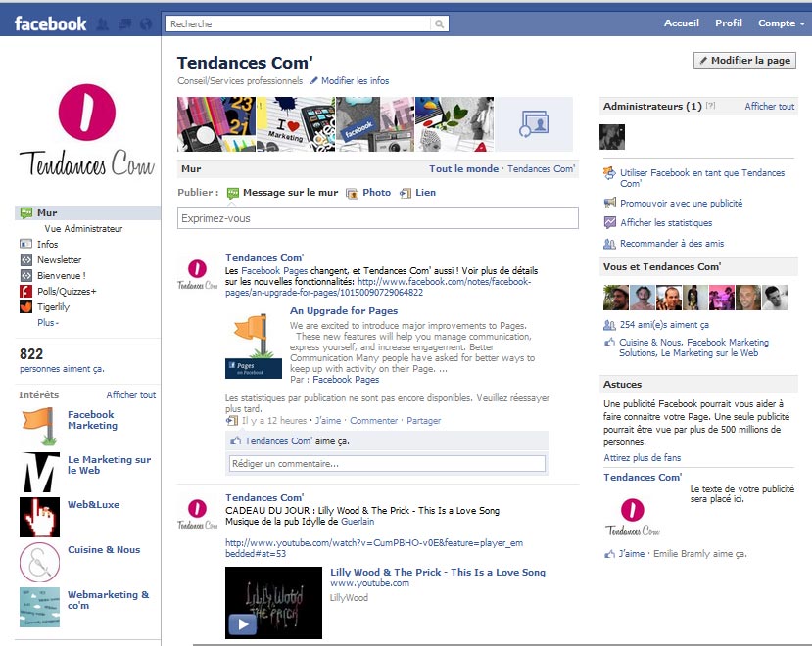Screen dimensions: 812x646
Task: Click the Facebook logo in header
Action: [x=50, y=23]
